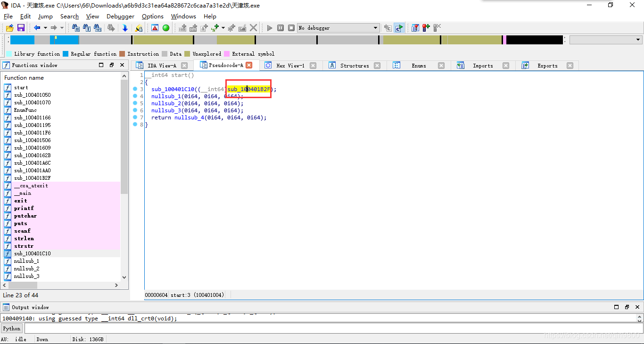Image resolution: width=644 pixels, height=344 pixels.
Task: Switch to the Hex View-1 tab
Action: point(290,66)
